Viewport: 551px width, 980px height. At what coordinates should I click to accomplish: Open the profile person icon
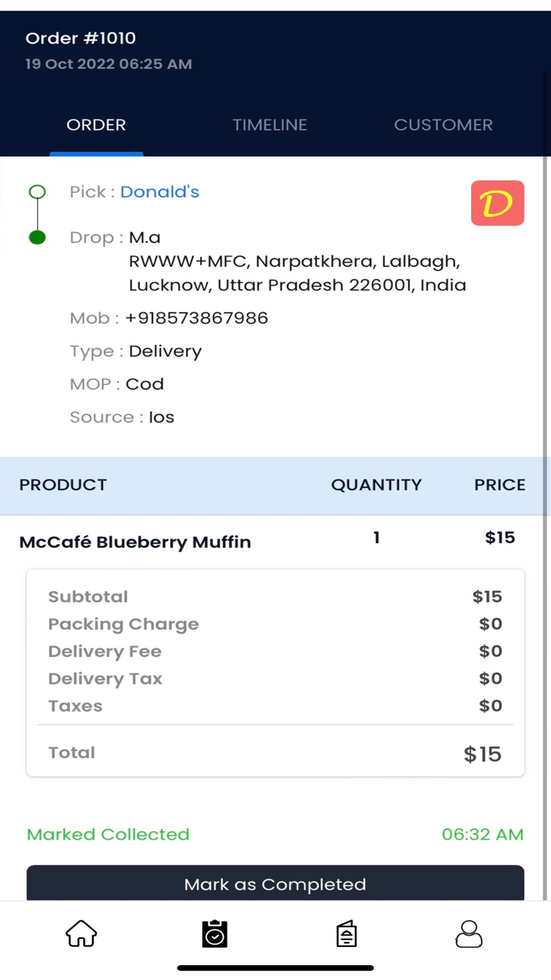click(x=469, y=934)
